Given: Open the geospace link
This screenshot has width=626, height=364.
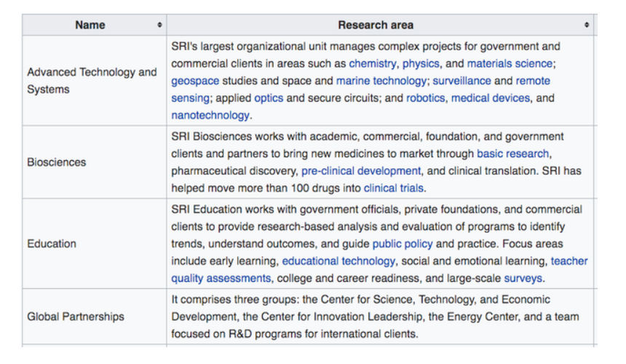Looking at the screenshot, I should pos(195,81).
